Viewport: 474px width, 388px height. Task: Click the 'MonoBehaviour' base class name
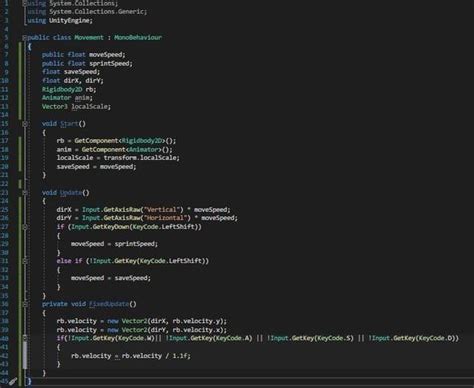coord(138,37)
